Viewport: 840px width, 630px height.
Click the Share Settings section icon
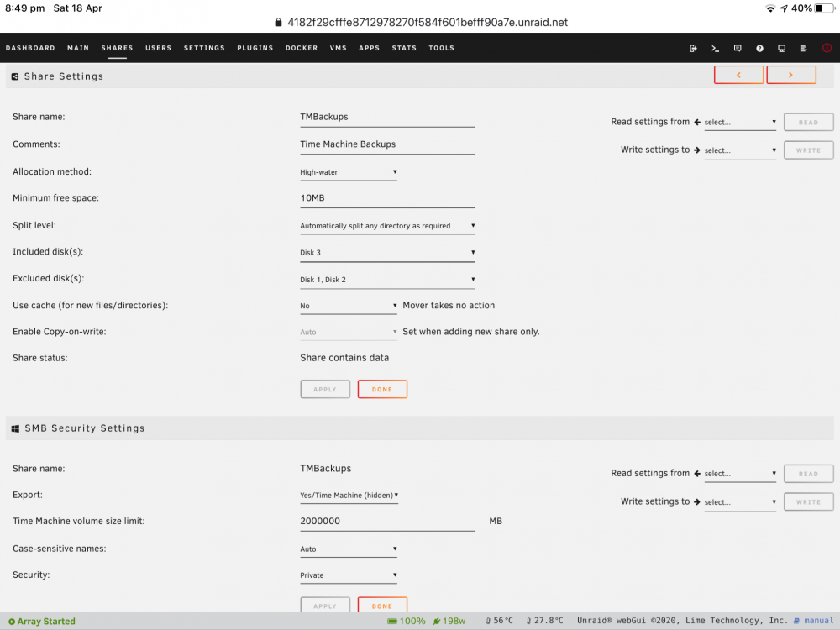click(x=15, y=76)
